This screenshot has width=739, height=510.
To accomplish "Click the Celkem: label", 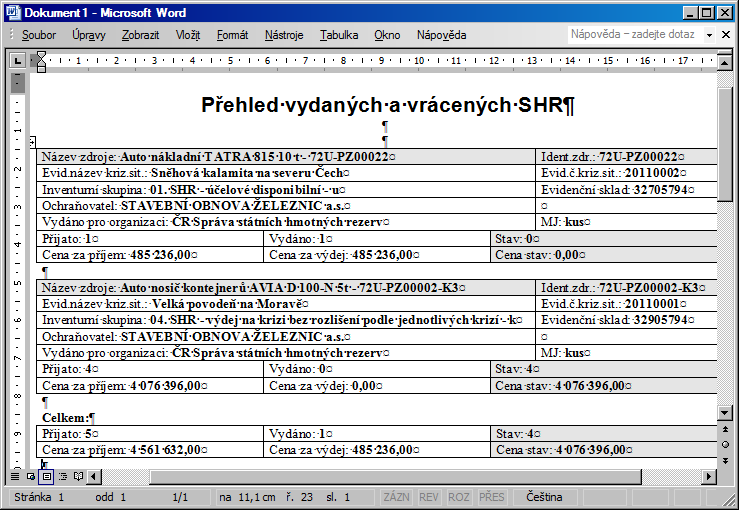I will (66, 418).
